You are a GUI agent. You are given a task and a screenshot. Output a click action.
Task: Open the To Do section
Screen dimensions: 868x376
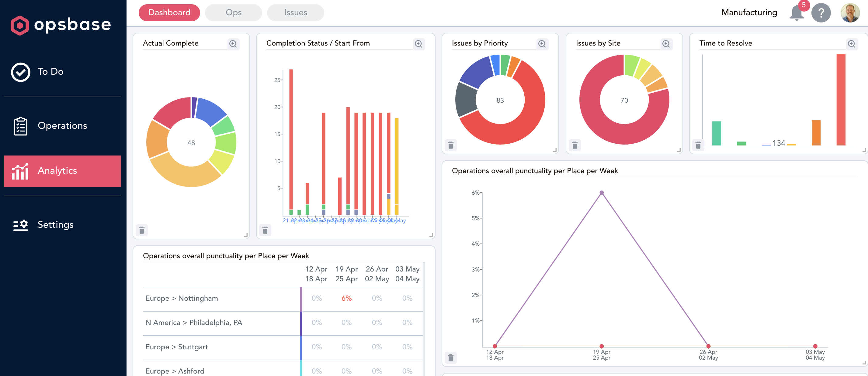pyautogui.click(x=50, y=72)
